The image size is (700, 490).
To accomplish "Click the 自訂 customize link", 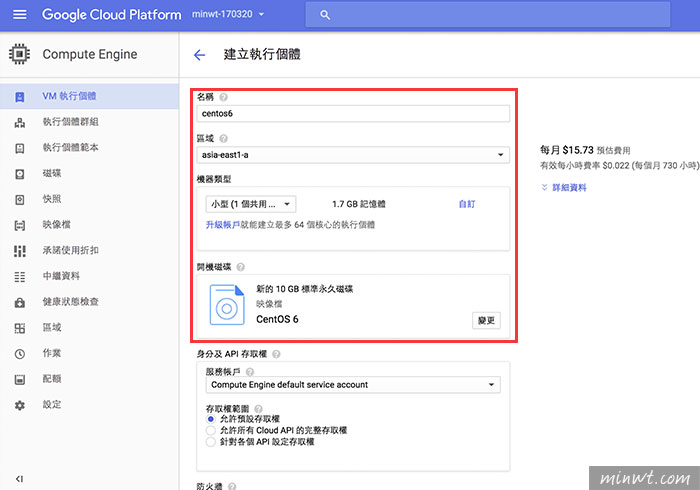I will 467,204.
